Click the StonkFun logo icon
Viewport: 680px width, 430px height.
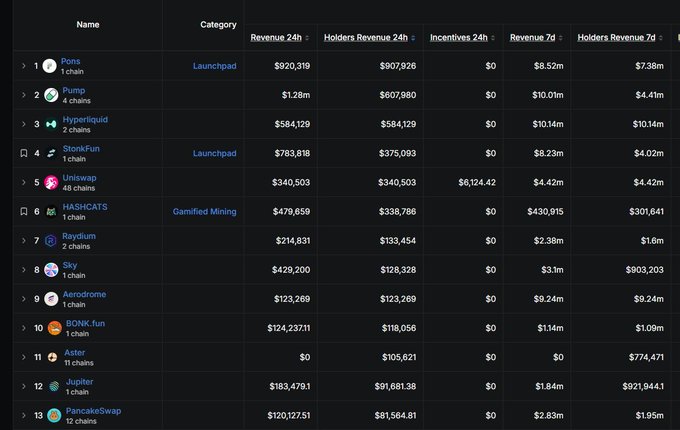pyautogui.click(x=51, y=153)
